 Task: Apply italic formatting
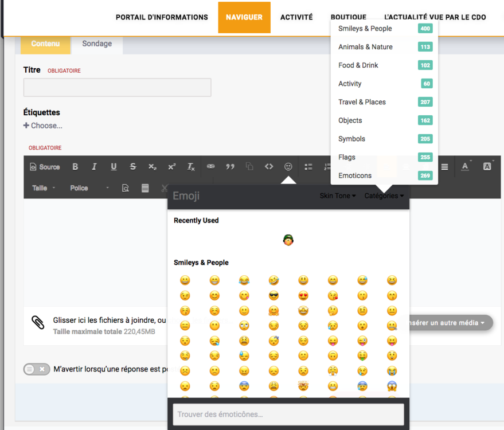[x=94, y=167]
